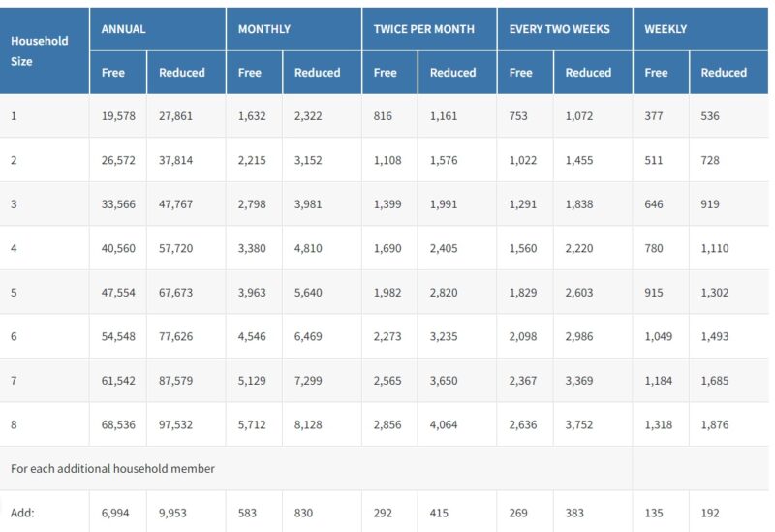Click the monthly free value 2,215
This screenshot has width=775, height=532.
click(x=254, y=161)
